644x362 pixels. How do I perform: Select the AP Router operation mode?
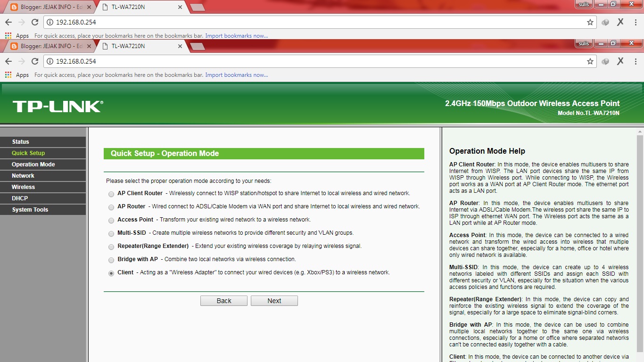[111, 207]
